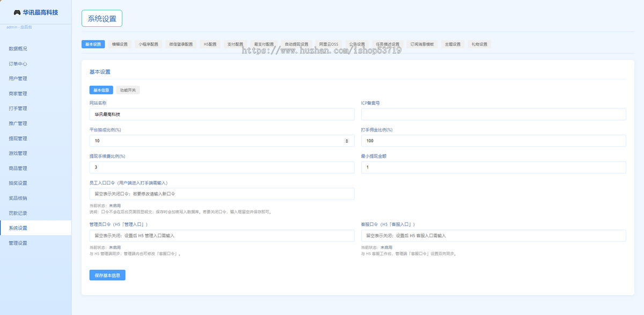The image size is (644, 315).
Task: Switch to the 横幅设置 tab
Action: (x=120, y=45)
